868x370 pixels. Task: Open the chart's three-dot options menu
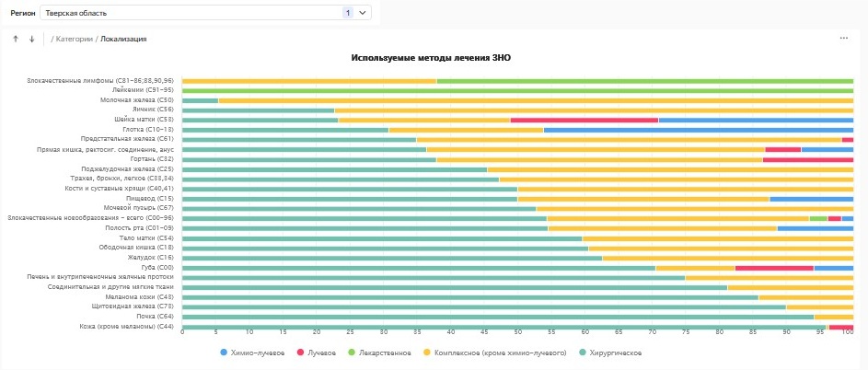(843, 38)
